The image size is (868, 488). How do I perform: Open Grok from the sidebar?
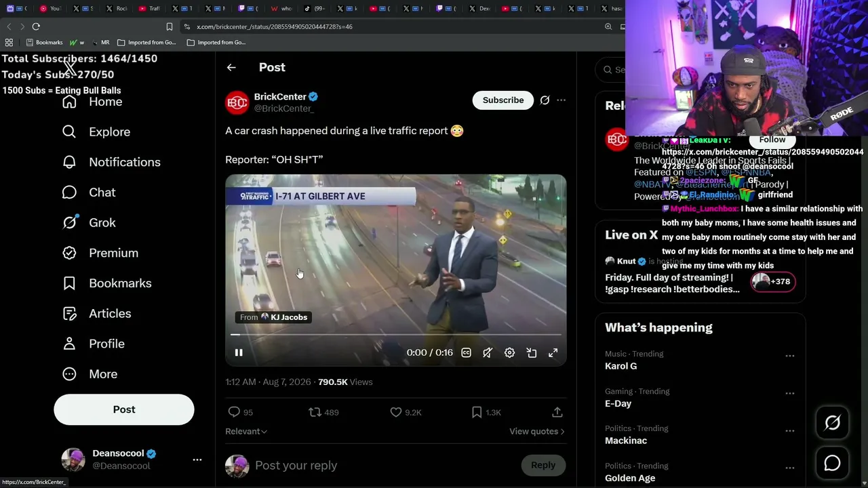(x=89, y=222)
